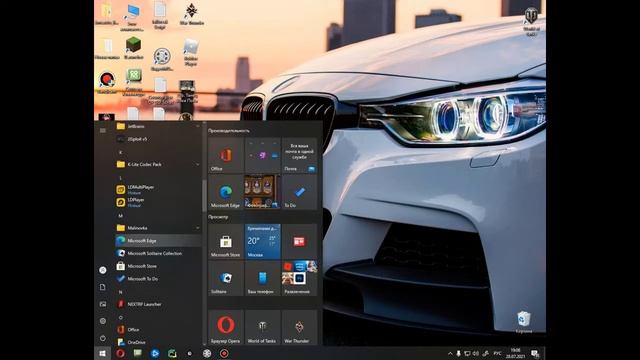Click the letter L section header

120,178
